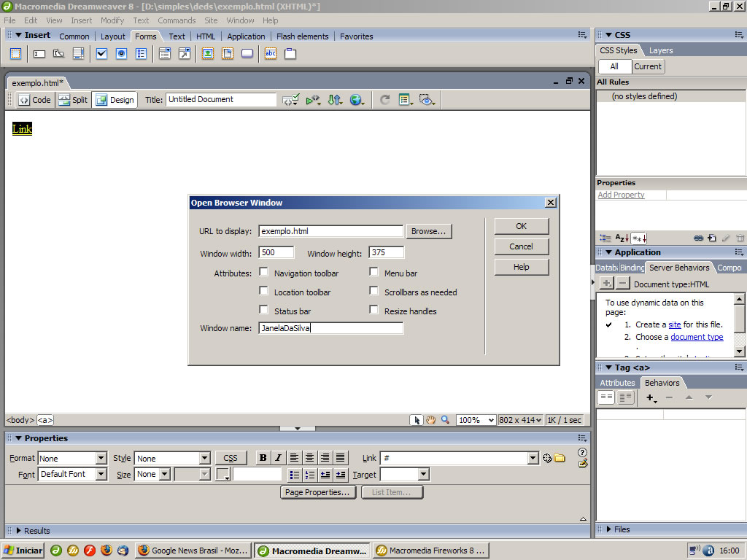Open Page Properties... button
This screenshot has width=747, height=560.
point(318,492)
